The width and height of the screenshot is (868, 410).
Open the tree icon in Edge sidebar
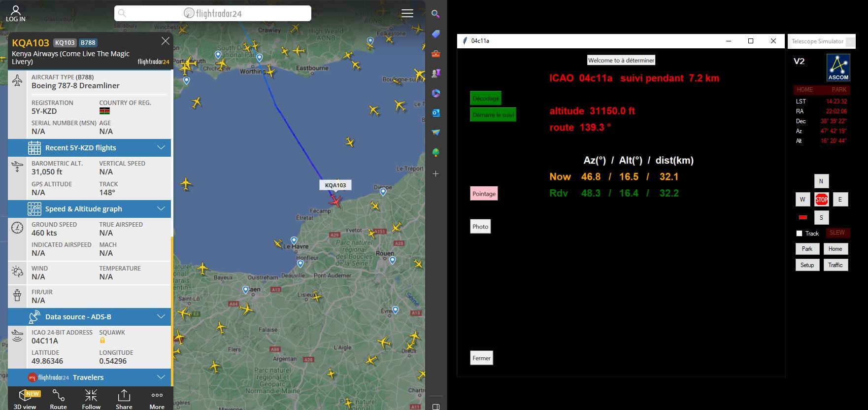click(x=435, y=152)
